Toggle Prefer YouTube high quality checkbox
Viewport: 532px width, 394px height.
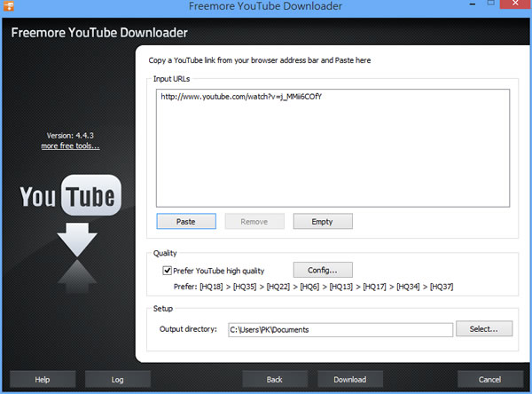(x=167, y=271)
